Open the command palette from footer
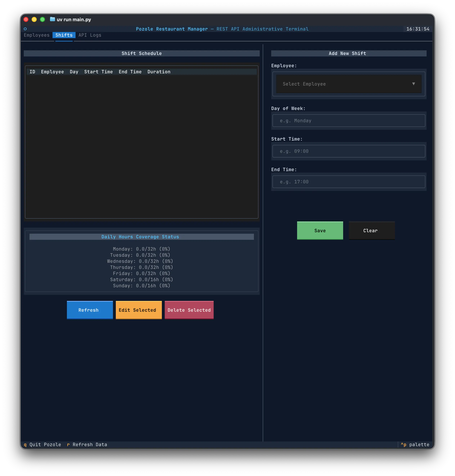Image resolution: width=455 pixels, height=476 pixels. (x=415, y=445)
